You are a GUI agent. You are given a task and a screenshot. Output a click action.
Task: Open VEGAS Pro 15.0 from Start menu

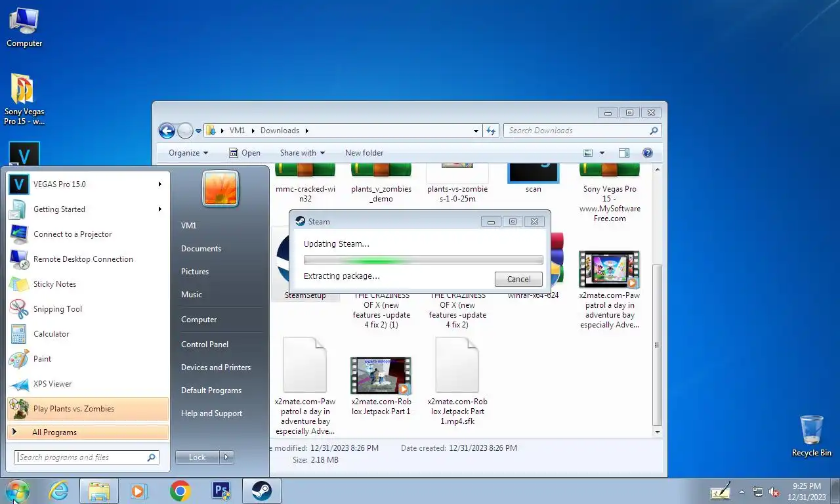pos(87,184)
